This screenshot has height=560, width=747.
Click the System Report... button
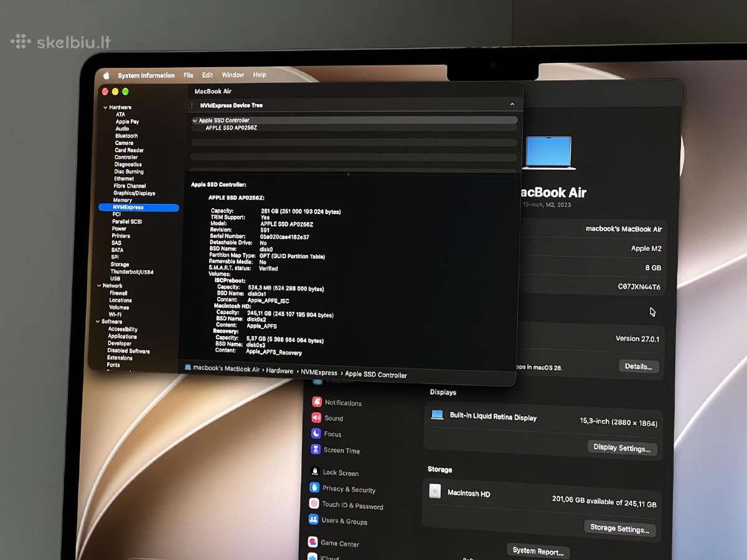pyautogui.click(x=538, y=551)
